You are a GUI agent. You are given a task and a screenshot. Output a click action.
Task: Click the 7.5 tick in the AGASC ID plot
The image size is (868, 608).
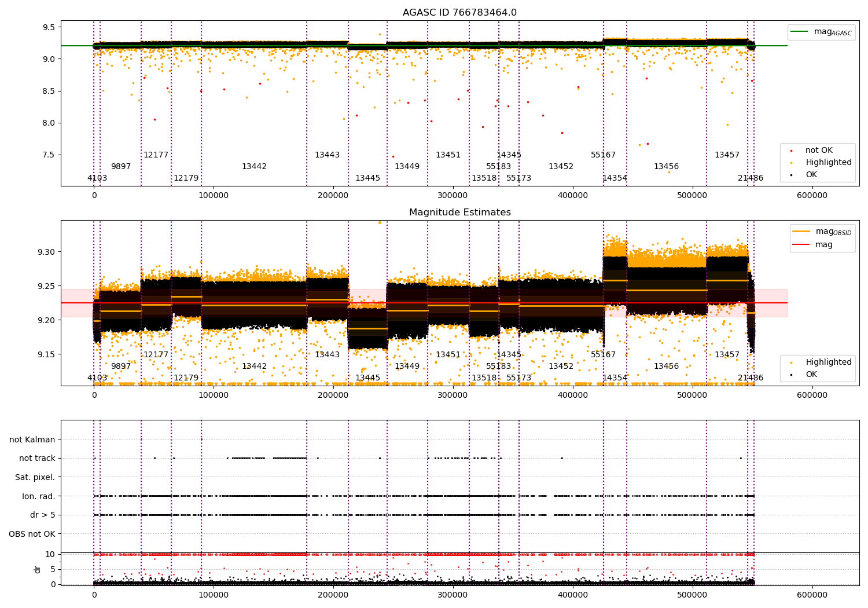pos(49,155)
